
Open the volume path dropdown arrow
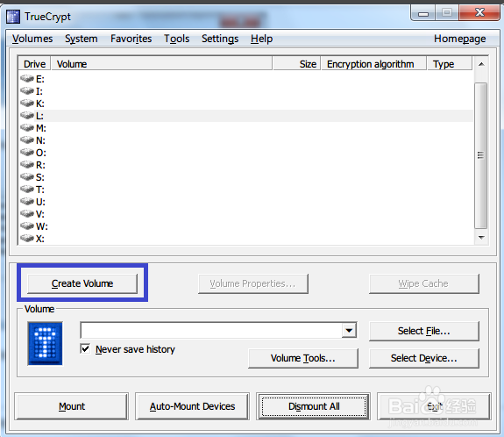pyautogui.click(x=349, y=331)
